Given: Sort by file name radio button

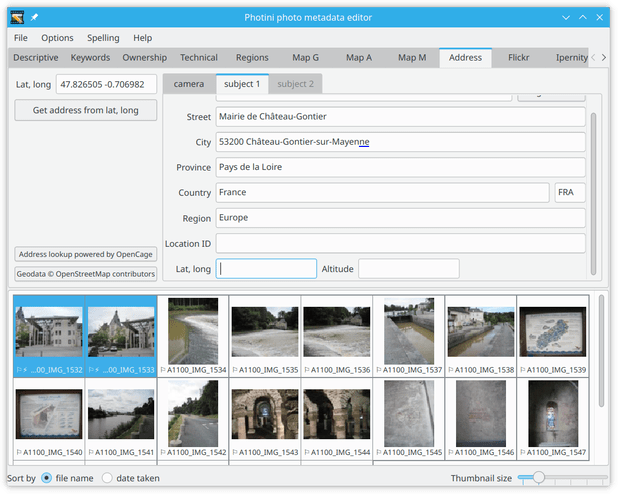Looking at the screenshot, I should 47,478.
